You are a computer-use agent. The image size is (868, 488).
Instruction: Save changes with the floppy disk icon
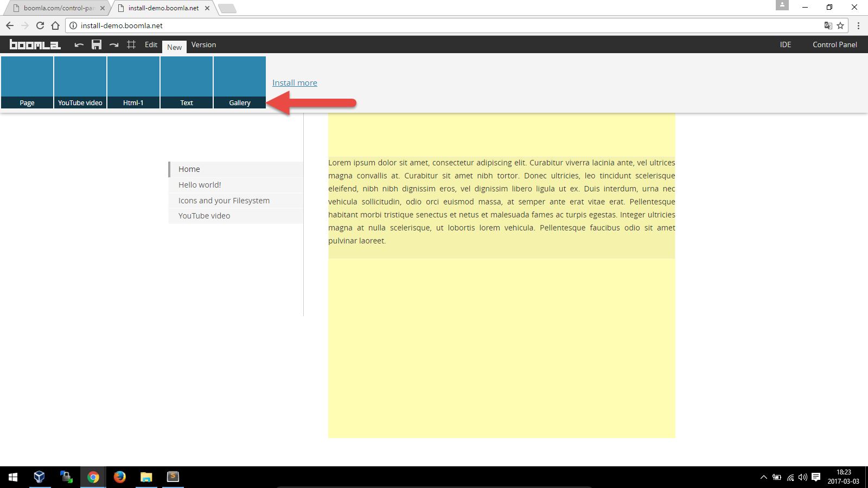tap(97, 45)
